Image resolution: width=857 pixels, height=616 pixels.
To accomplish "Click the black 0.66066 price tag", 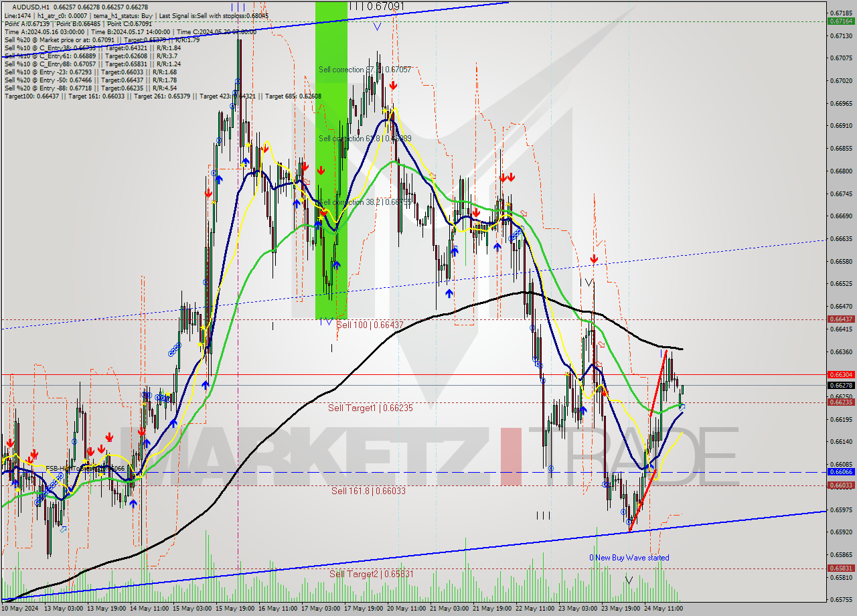I will point(841,472).
